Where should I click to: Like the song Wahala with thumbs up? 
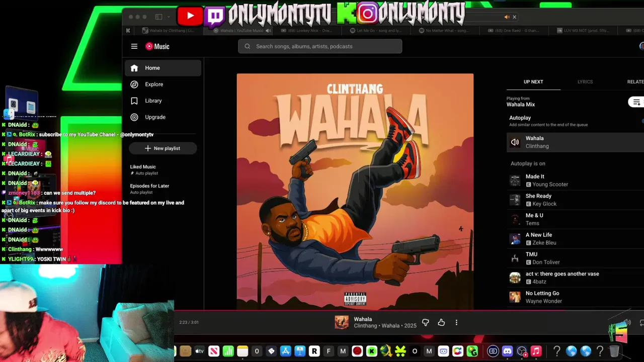441,322
